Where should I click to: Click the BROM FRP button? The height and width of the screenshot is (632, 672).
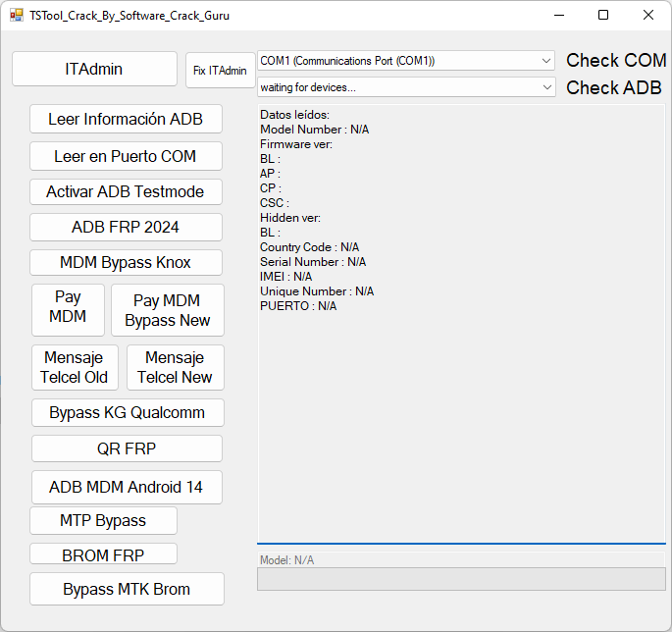pos(103,553)
